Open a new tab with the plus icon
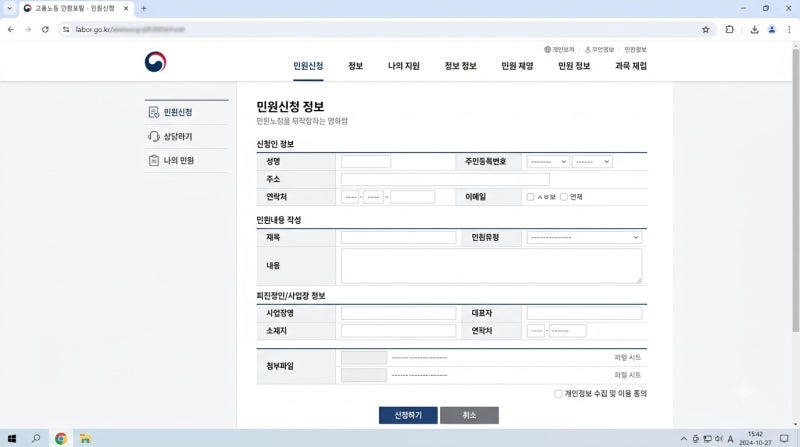This screenshot has width=800, height=447. coord(144,8)
